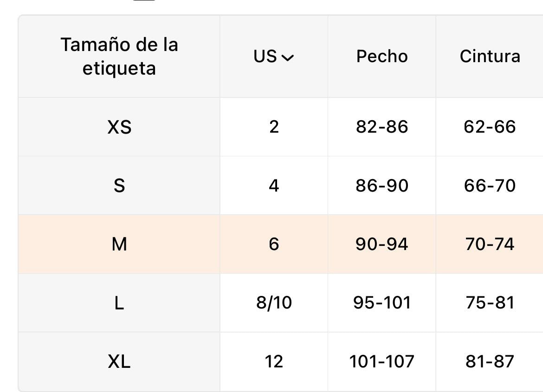Click US size 6 cell
This screenshot has width=543, height=392.
tap(274, 244)
